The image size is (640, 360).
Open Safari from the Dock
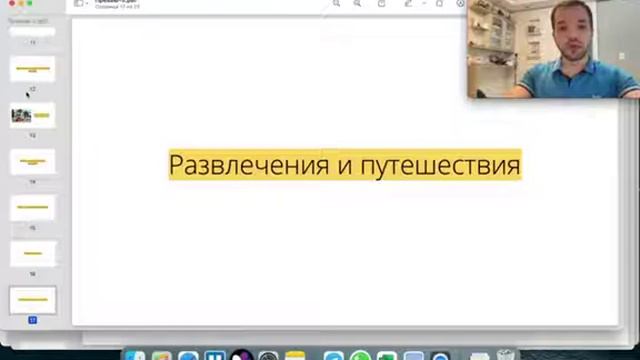[x=188, y=355]
